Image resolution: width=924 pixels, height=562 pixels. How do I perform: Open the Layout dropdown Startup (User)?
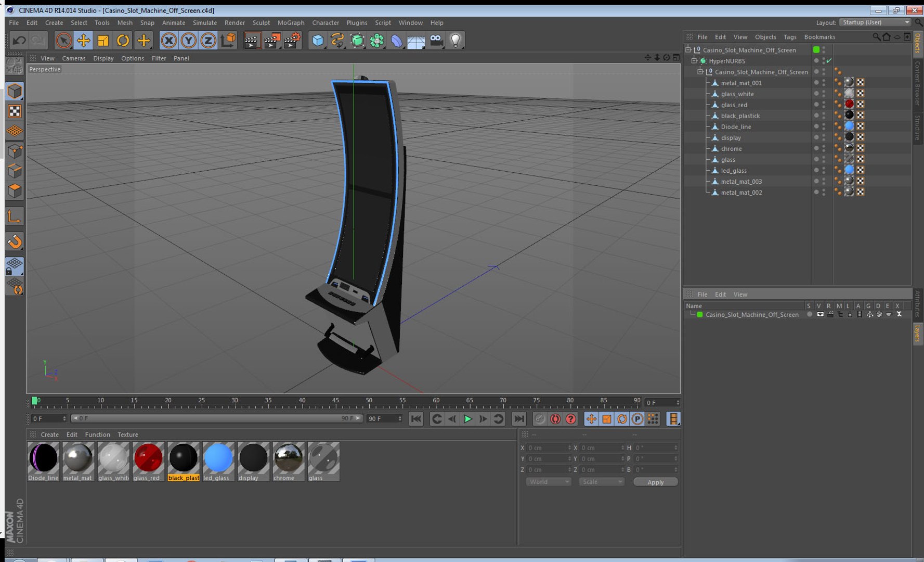click(876, 22)
